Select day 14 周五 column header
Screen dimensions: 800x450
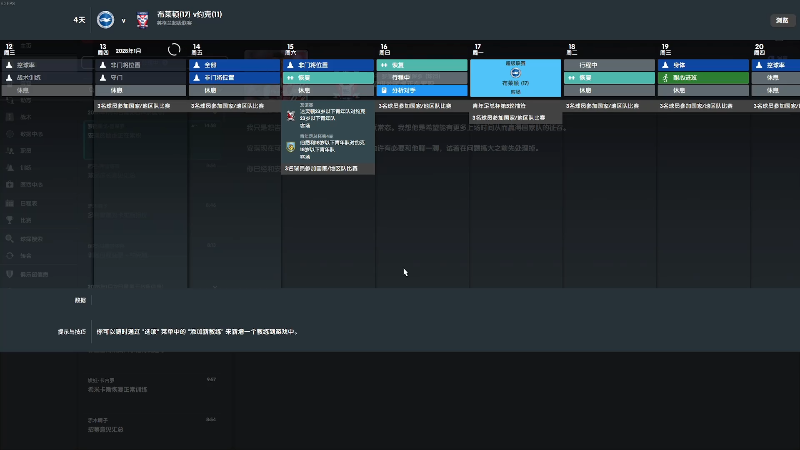pyautogui.click(x=196, y=49)
